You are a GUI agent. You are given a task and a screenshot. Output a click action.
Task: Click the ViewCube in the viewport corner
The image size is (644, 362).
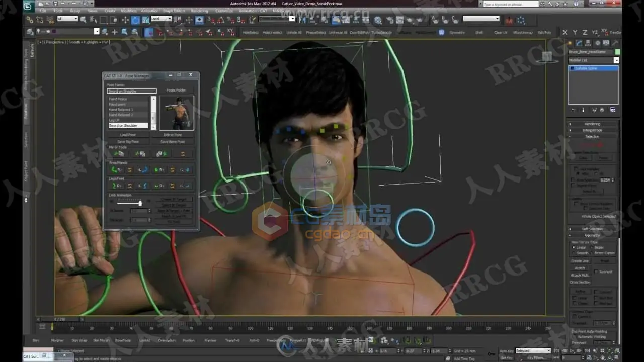point(547,57)
